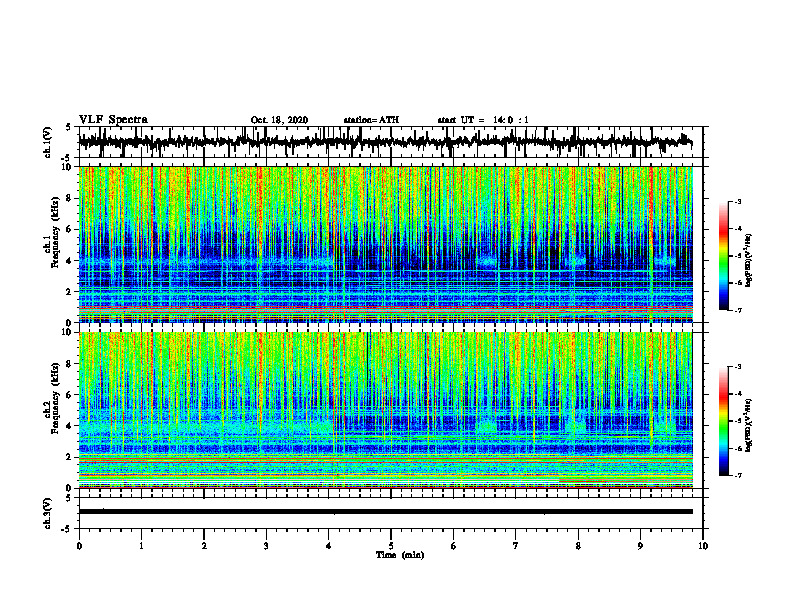The width and height of the screenshot is (792, 612).
Task: Click the time axis tick label "1"
Action: [x=141, y=546]
